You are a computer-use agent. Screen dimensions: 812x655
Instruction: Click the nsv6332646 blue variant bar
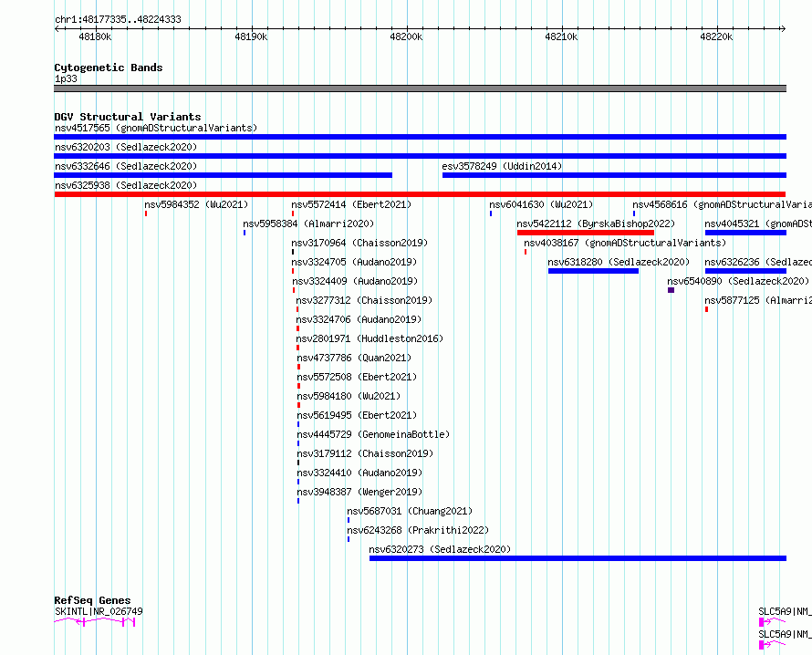(224, 175)
